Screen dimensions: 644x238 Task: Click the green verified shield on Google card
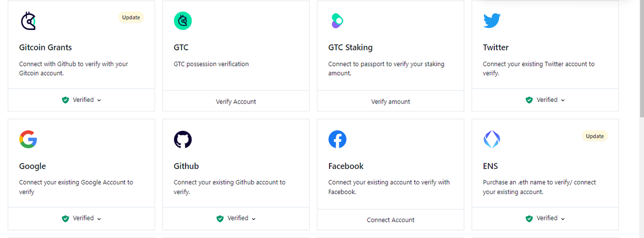[x=65, y=219]
